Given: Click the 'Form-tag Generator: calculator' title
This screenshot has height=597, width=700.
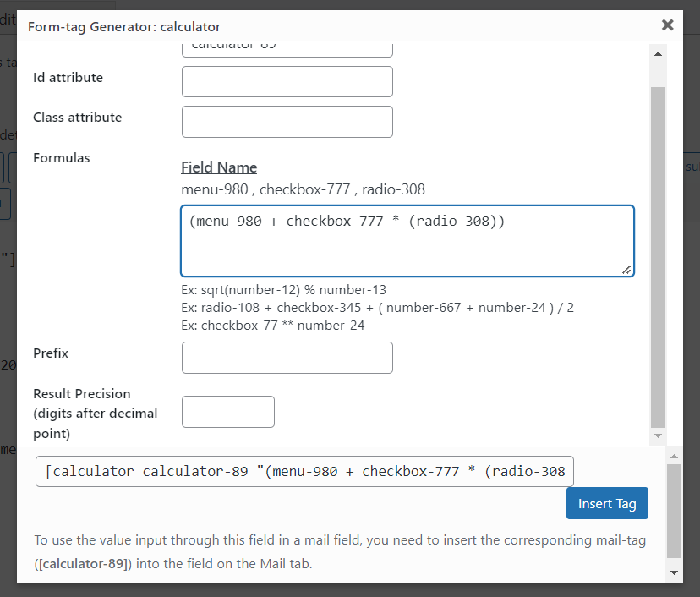Looking at the screenshot, I should pyautogui.click(x=124, y=27).
